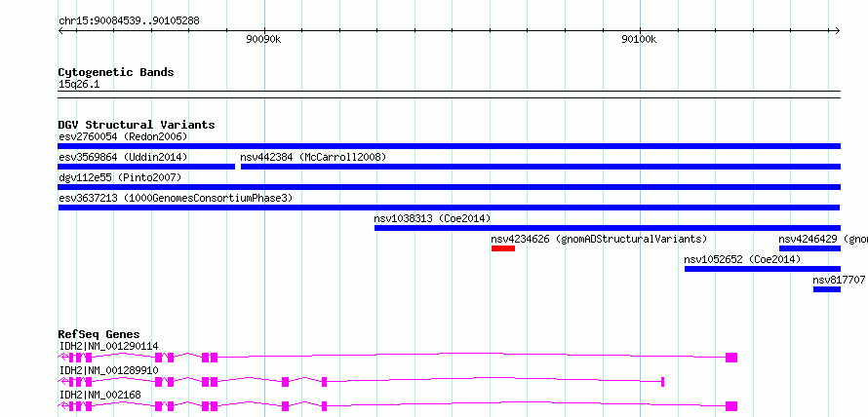Select the IDH2|NM_001290114 transcript label
Viewport: 868px width, 417px height.
[108, 346]
